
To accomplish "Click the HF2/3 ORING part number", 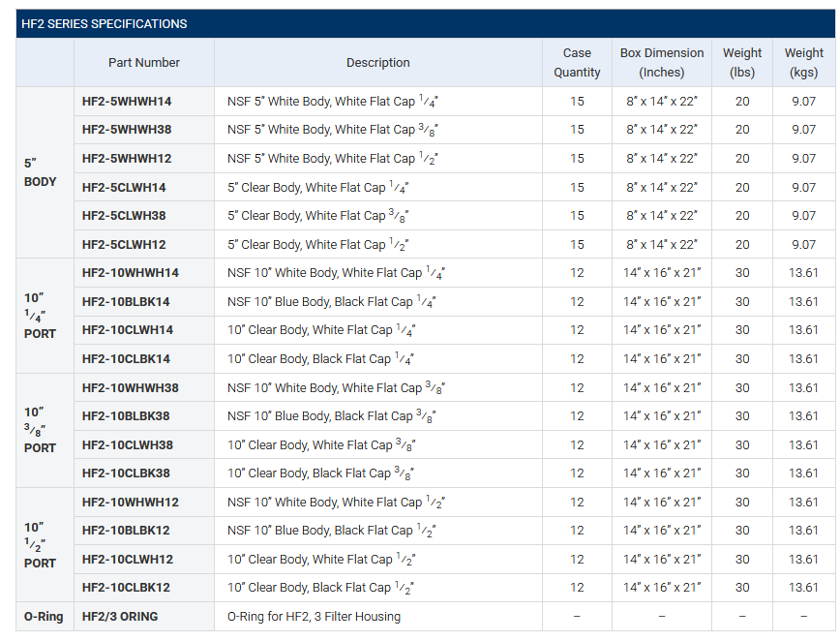I will (x=120, y=617).
